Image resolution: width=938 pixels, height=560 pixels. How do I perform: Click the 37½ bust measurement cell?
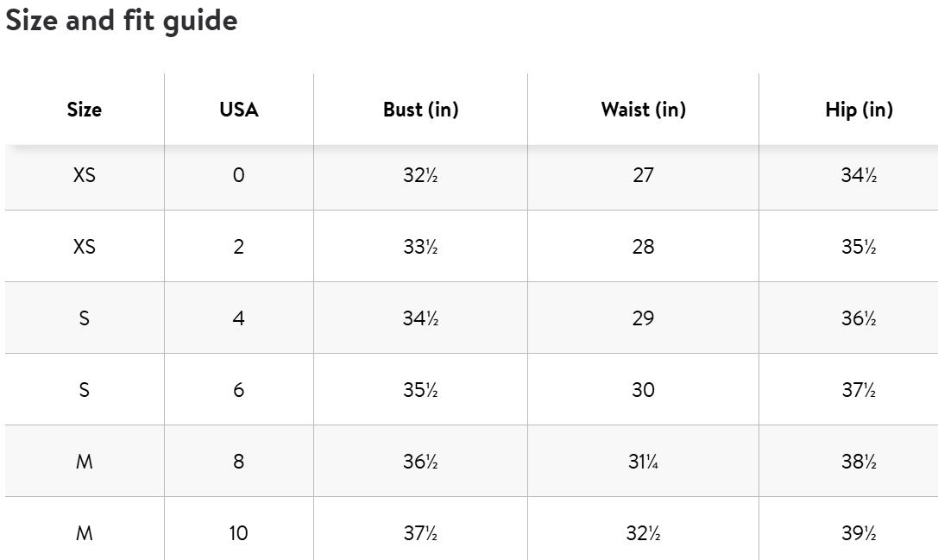420,533
